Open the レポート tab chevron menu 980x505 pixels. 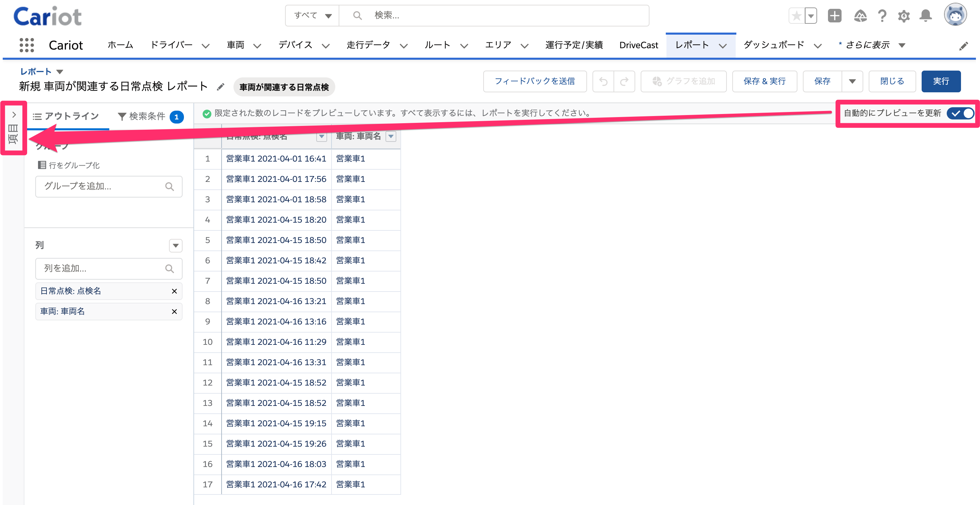point(722,46)
